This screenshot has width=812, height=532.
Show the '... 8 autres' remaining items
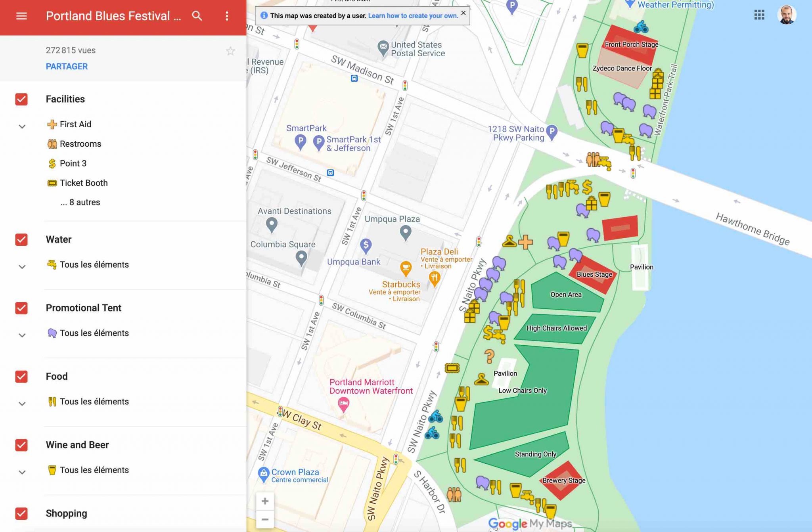click(x=80, y=202)
